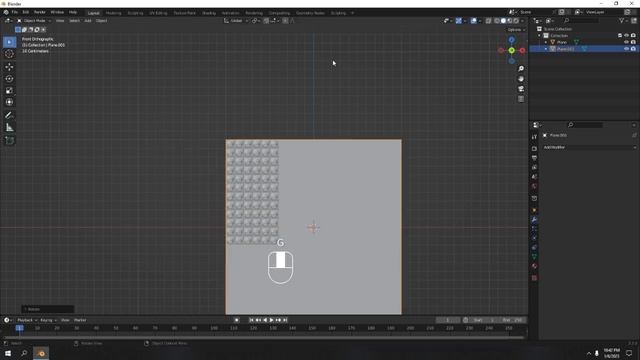Toggle viewport gizmos button
The height and width of the screenshot is (360, 640).
click(x=459, y=21)
